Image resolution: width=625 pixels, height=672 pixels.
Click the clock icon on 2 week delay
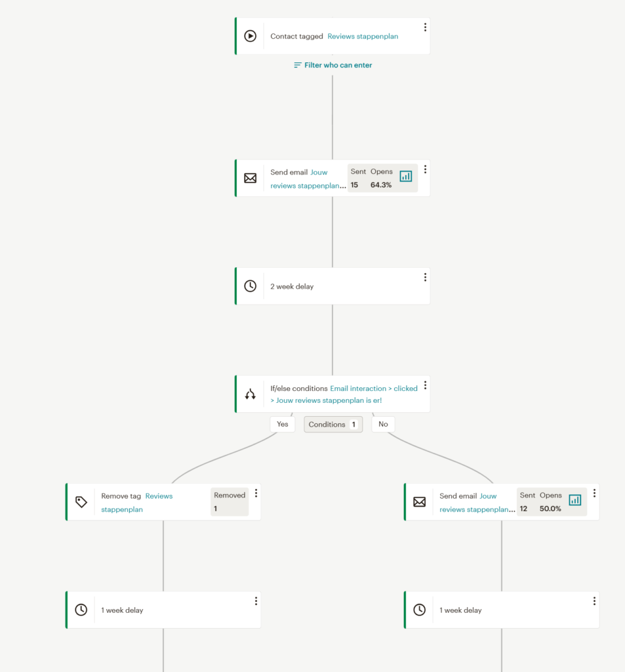(250, 286)
